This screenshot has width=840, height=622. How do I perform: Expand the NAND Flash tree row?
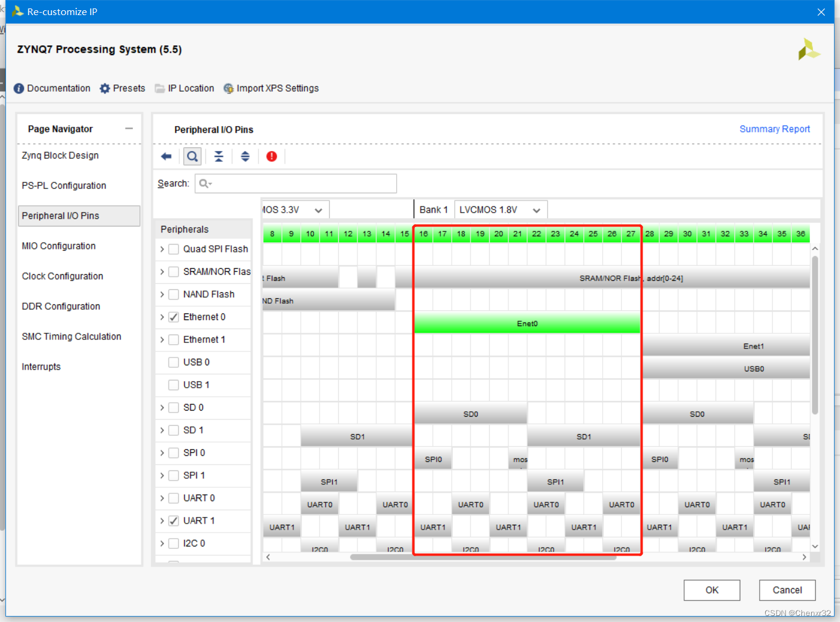click(162, 294)
